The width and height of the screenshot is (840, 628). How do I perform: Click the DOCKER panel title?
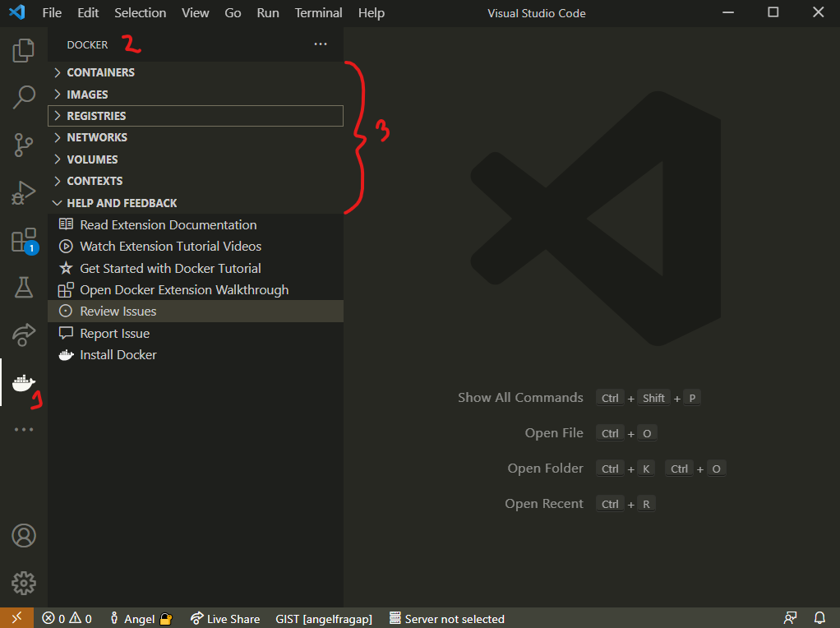click(87, 45)
